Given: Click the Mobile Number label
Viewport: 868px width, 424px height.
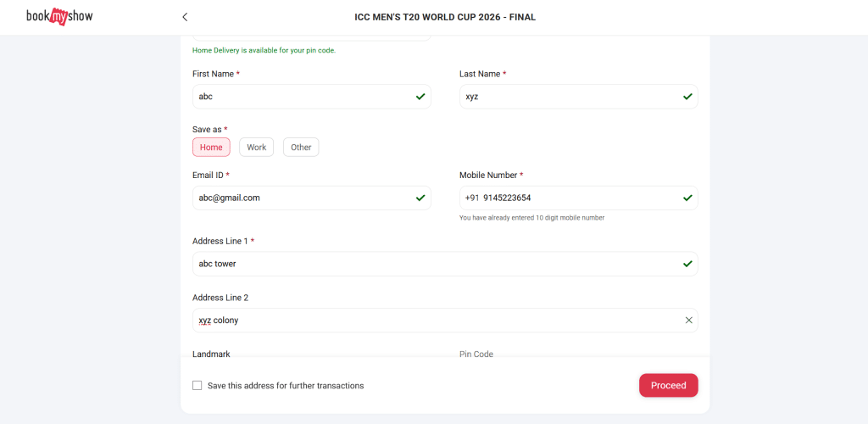Looking at the screenshot, I should click(491, 175).
